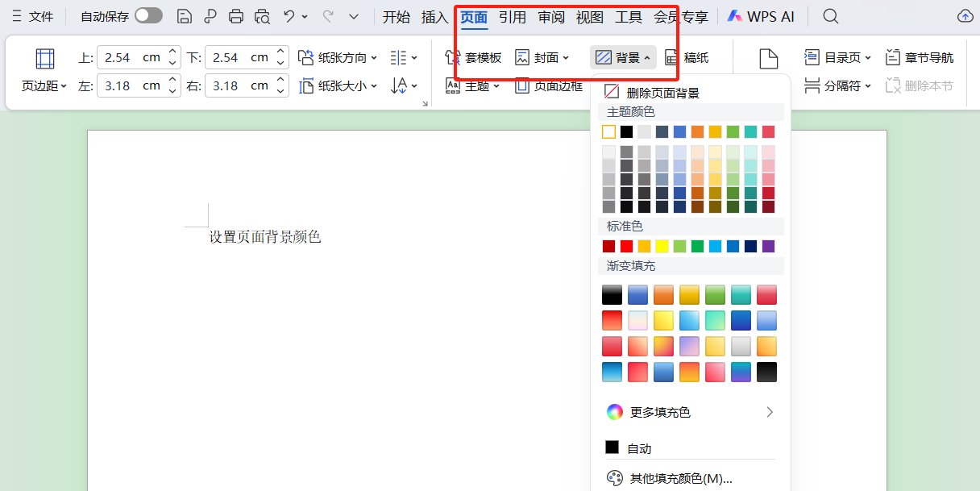The image size is (980, 491).
Task: Expand the quick access toolbar chevron
Action: (x=354, y=16)
